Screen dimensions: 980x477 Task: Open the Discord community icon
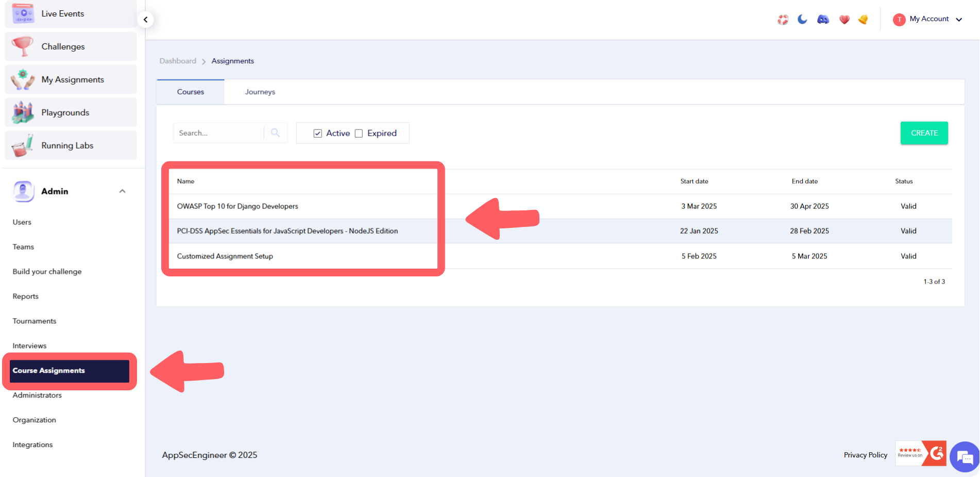click(822, 19)
